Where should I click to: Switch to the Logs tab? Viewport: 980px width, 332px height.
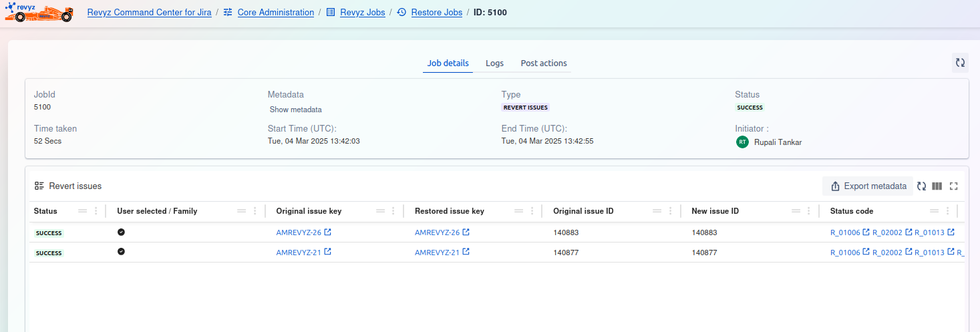(494, 63)
